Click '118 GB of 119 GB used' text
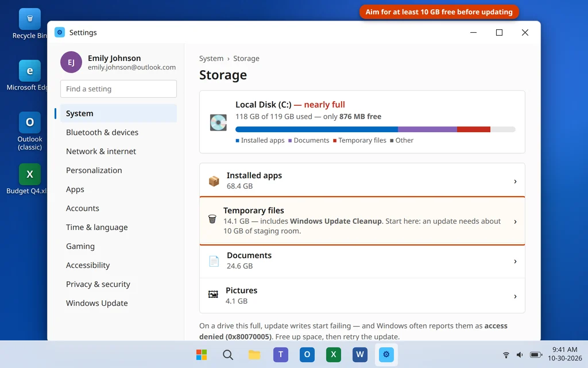This screenshot has width=588, height=368. click(274, 116)
